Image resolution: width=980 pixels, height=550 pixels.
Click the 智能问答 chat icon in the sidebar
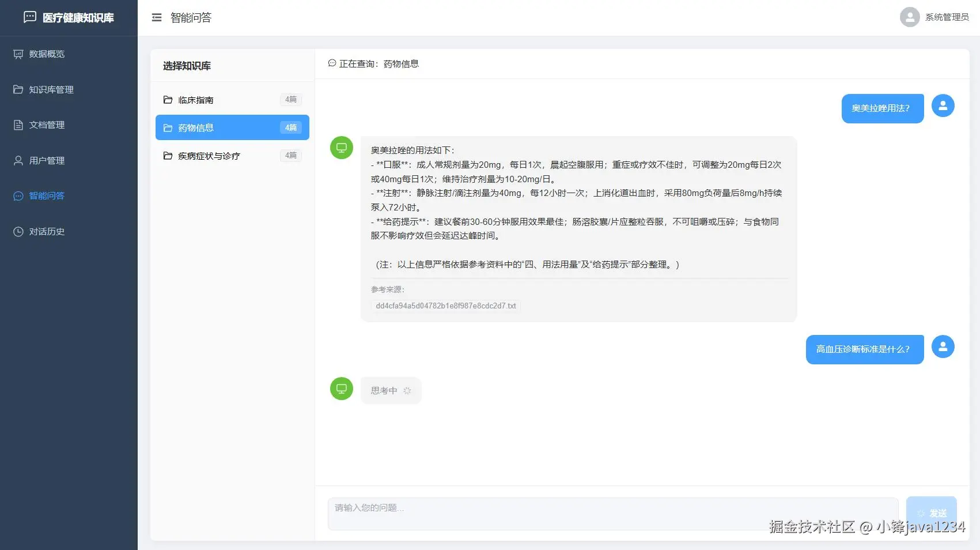coord(18,196)
